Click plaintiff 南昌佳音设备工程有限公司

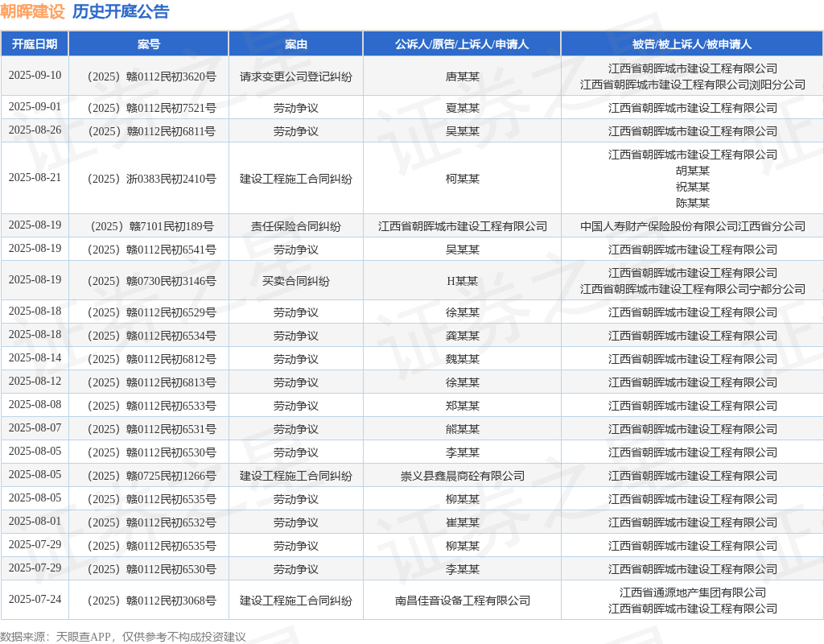[x=463, y=601]
